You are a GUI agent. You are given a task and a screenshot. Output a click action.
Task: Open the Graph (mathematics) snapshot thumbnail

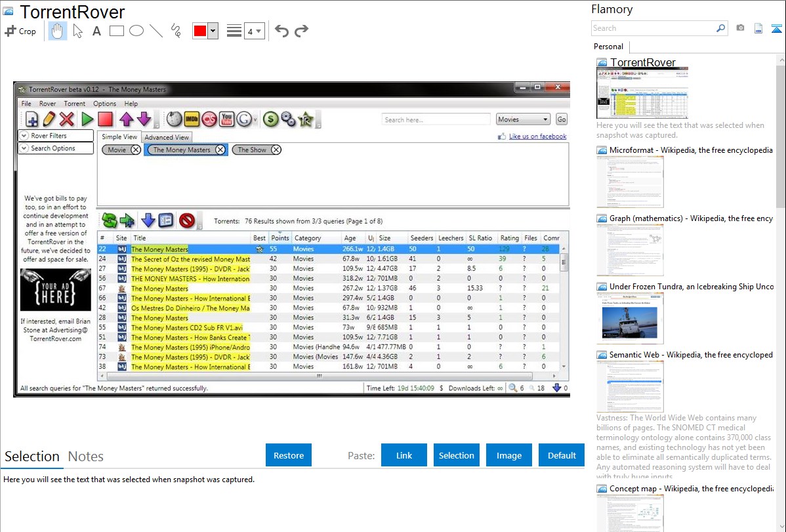pos(630,250)
